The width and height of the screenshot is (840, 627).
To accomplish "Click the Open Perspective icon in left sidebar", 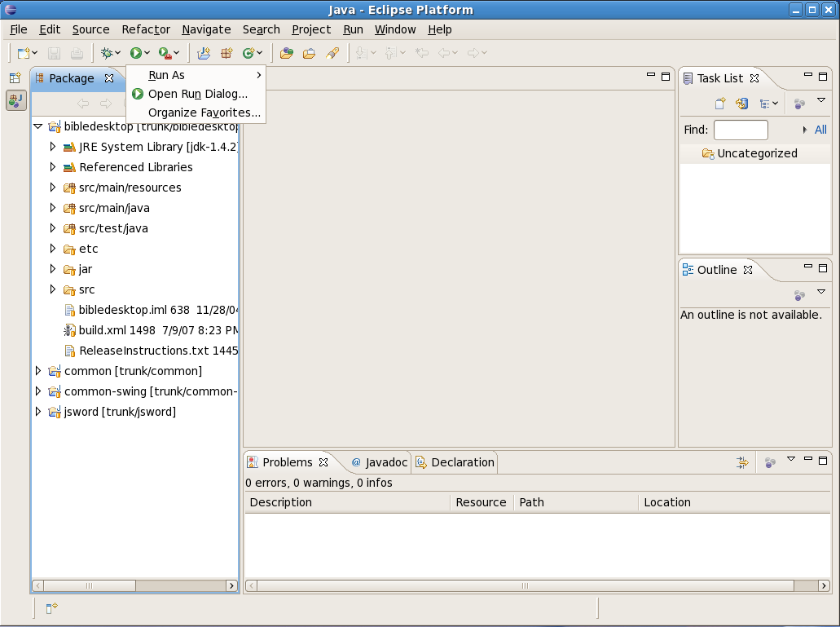I will coord(15,78).
